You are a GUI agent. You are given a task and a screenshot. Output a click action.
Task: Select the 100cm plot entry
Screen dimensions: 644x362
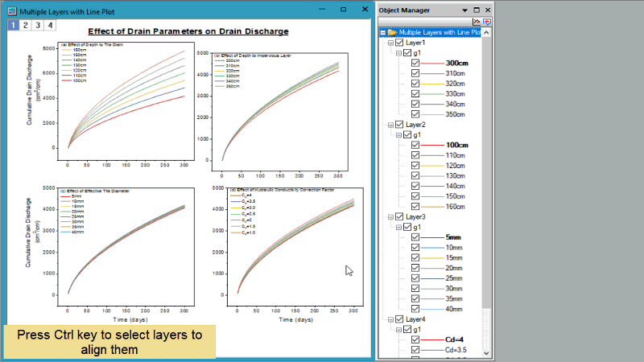456,145
